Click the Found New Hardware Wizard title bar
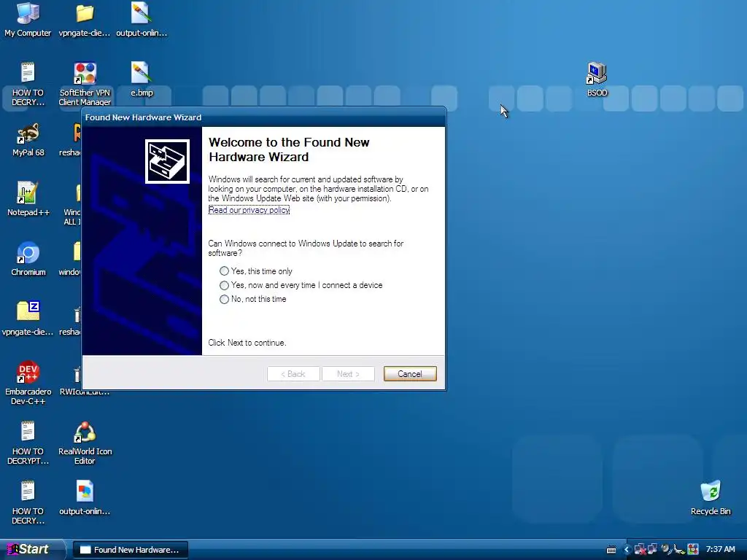Image resolution: width=747 pixels, height=560 pixels. point(263,117)
